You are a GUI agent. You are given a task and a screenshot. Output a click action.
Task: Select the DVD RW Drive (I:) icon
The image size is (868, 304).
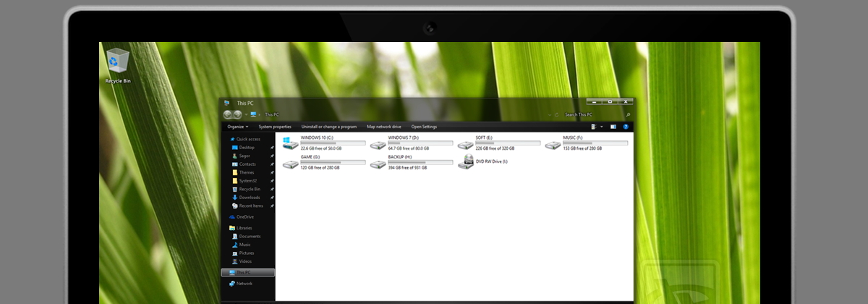465,161
